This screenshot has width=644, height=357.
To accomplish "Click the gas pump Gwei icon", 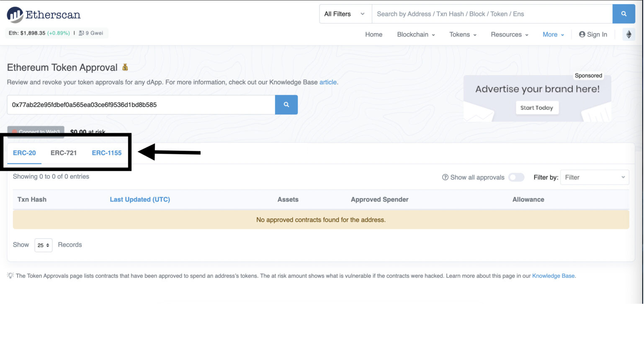I will click(82, 33).
